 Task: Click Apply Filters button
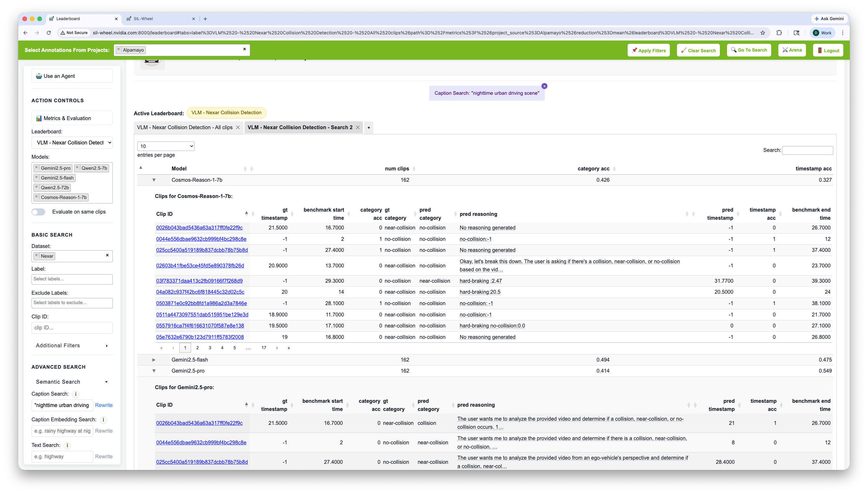tap(648, 50)
